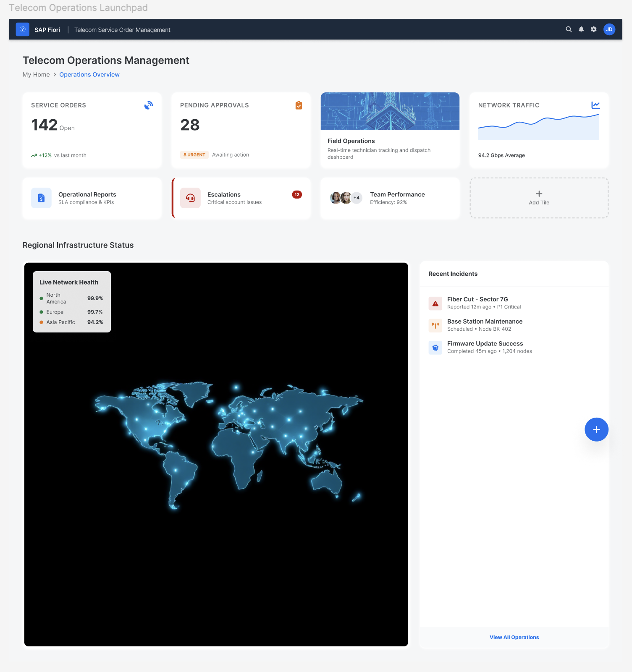The width and height of the screenshot is (632, 672).
Task: Select North America health row
Action: [x=71, y=298]
